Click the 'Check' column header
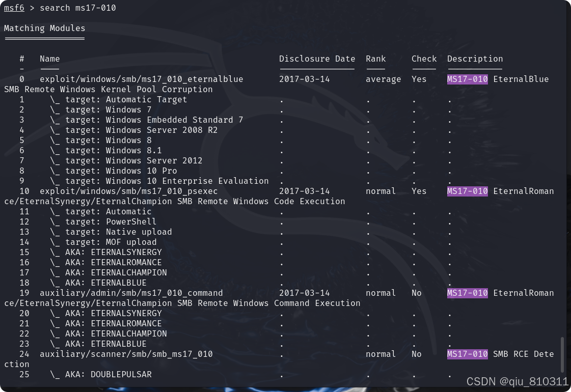The width and height of the screenshot is (571, 392). [x=424, y=59]
